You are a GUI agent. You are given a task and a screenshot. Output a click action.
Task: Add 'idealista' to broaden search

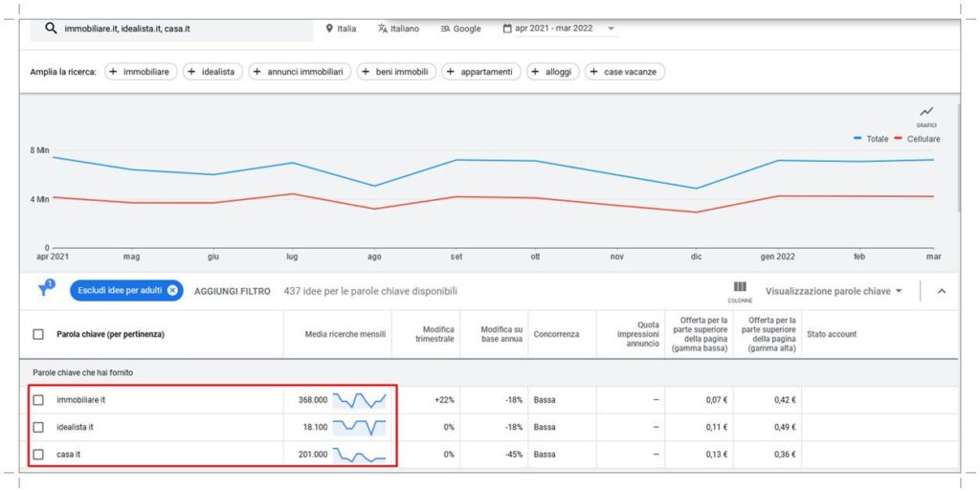click(x=212, y=72)
